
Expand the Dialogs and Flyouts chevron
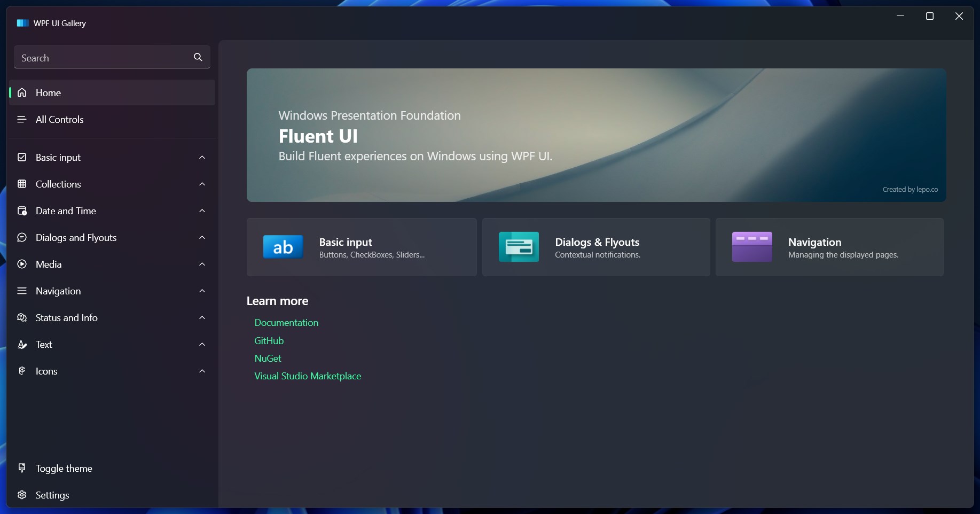click(x=202, y=237)
